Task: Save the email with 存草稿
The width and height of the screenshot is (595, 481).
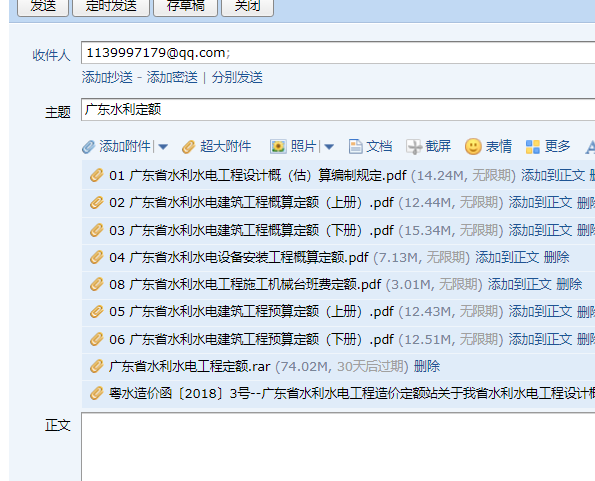Action: point(185,6)
